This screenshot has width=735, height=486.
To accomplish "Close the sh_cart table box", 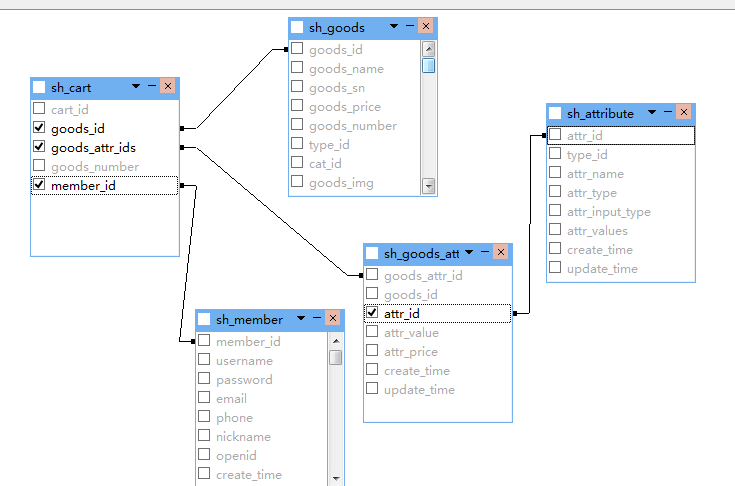I will (167, 87).
